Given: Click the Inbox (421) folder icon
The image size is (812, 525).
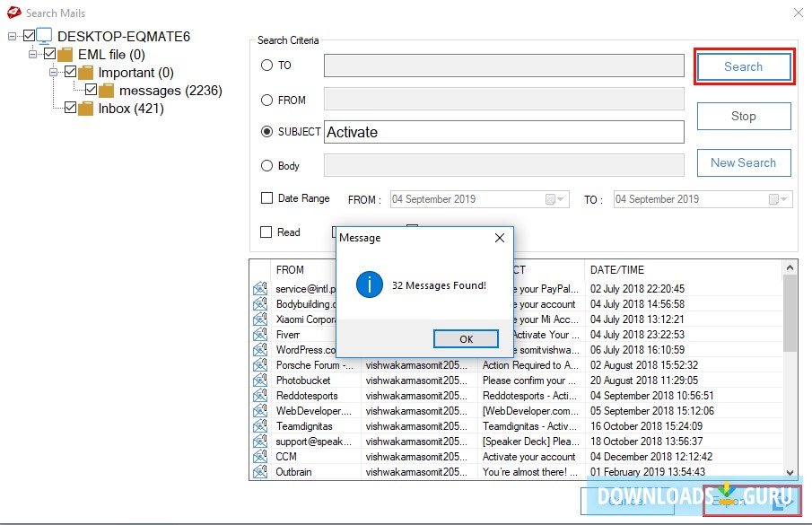Looking at the screenshot, I should click(x=86, y=109).
